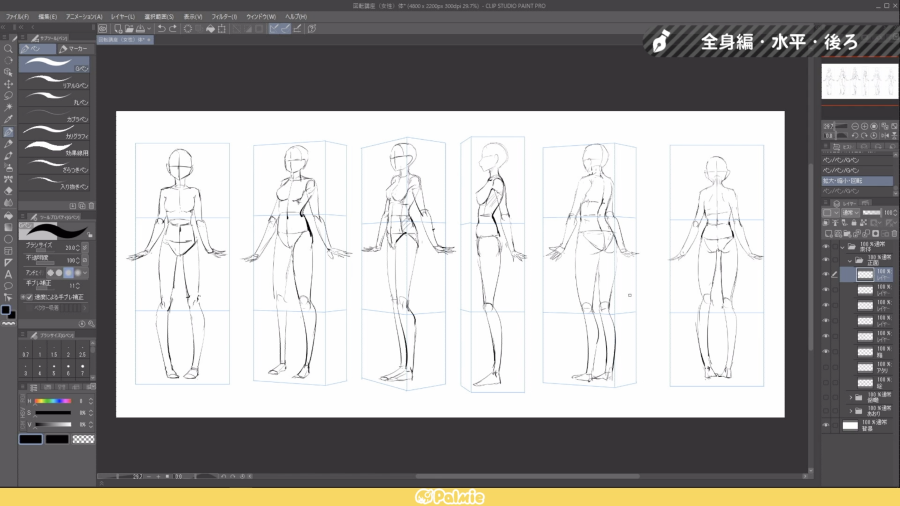Collapse the second nested layer folder
This screenshot has height=506, width=900.
850,261
